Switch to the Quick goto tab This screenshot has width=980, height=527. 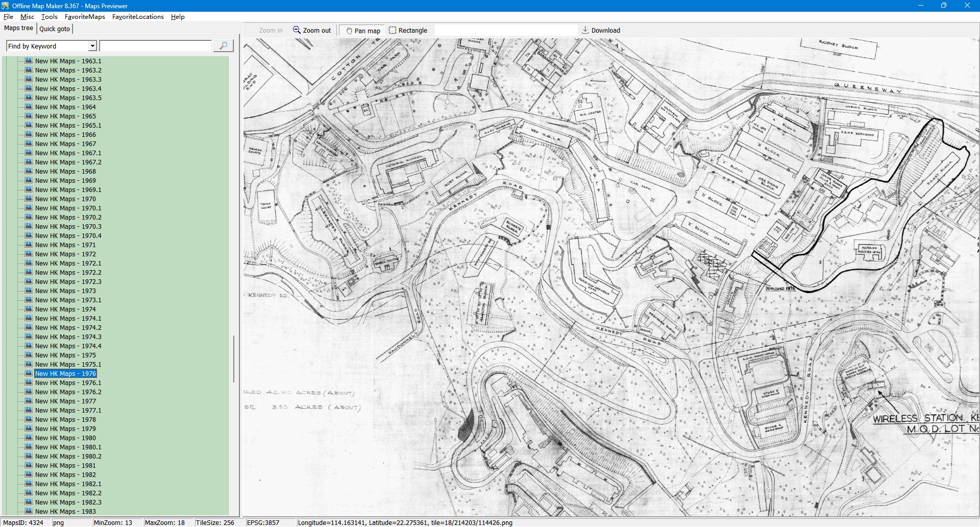tap(55, 29)
